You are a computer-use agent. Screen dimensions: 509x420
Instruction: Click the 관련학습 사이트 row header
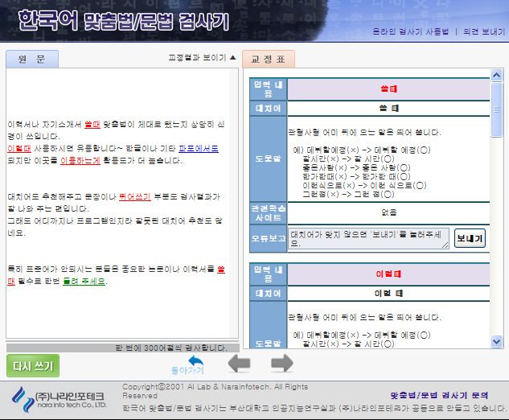[268, 213]
